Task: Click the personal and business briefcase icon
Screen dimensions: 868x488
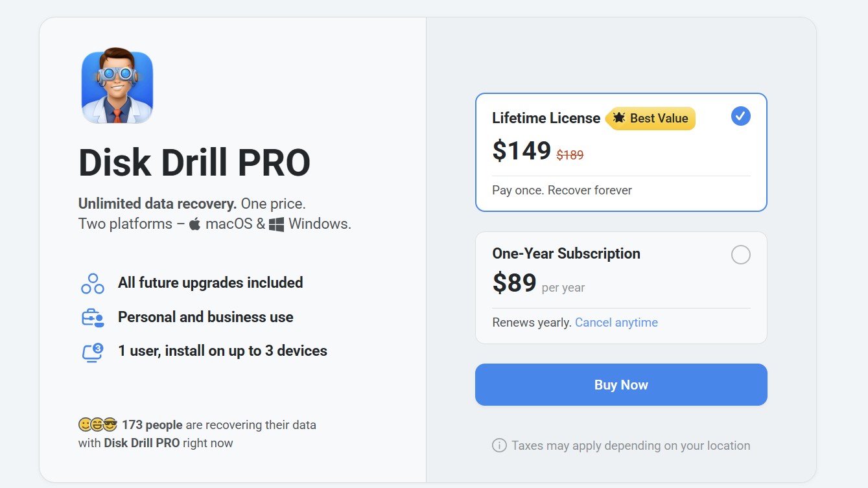Action: point(92,318)
